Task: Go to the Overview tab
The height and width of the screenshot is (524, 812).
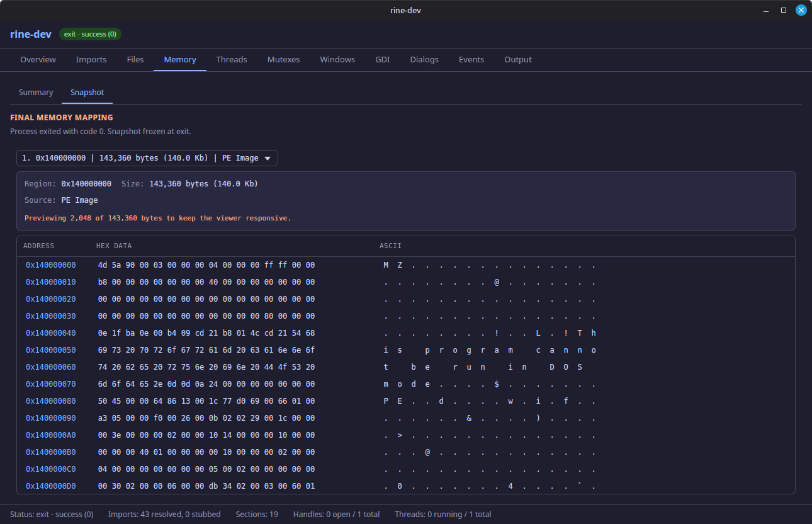Action: (38, 59)
